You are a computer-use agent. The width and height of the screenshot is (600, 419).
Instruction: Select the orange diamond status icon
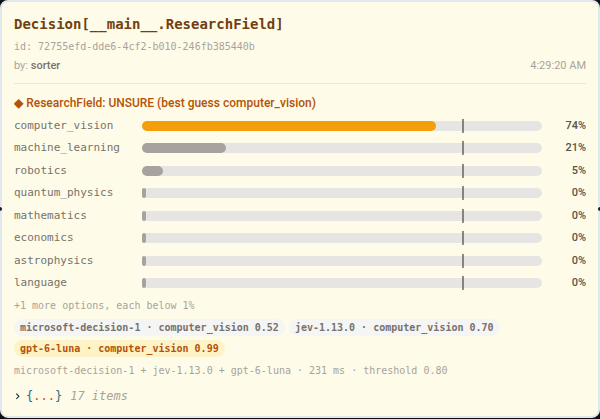[18, 103]
